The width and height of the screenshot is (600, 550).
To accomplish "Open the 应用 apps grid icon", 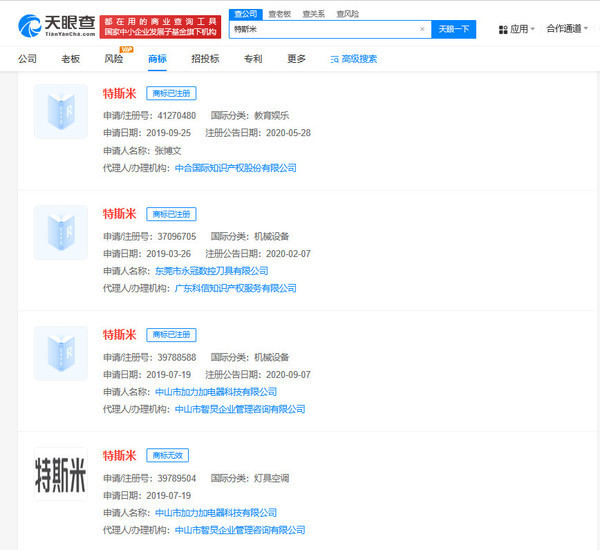I will click(x=502, y=29).
